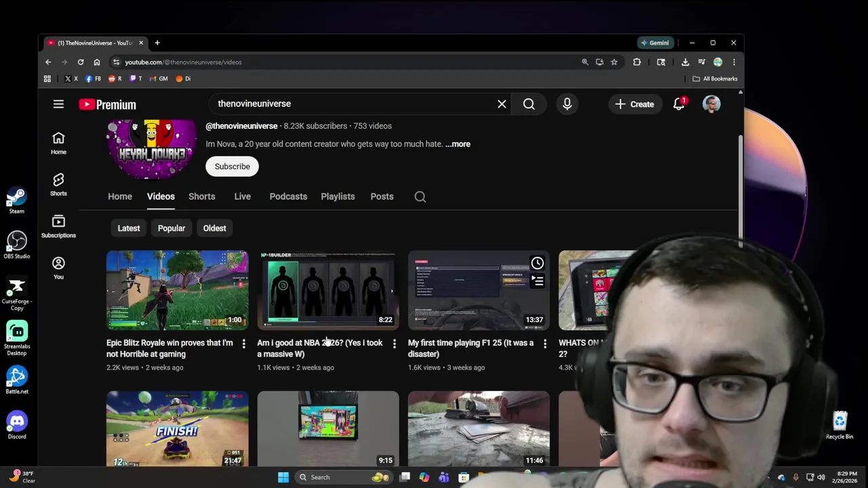Open the Create menu
The image size is (868, 488).
[635, 104]
